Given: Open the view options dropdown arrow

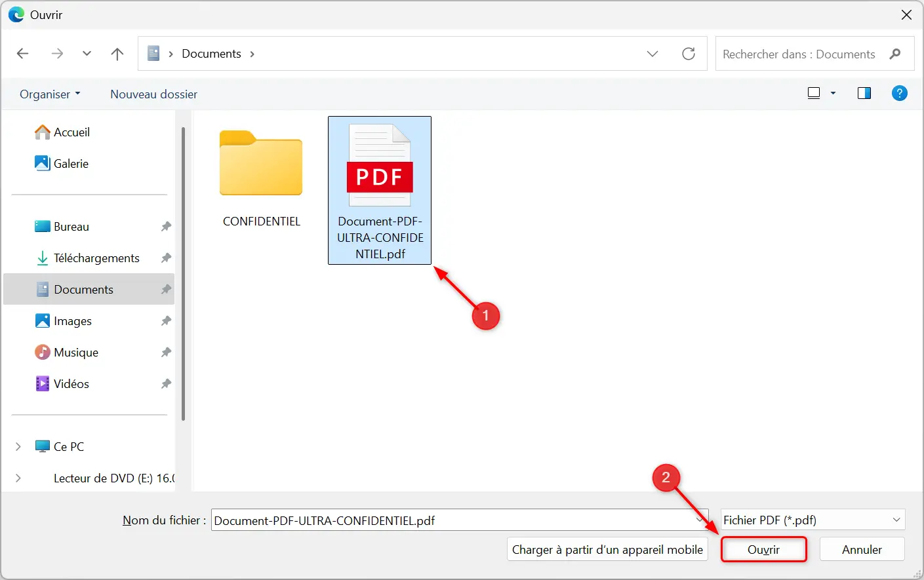Looking at the screenshot, I should (834, 93).
